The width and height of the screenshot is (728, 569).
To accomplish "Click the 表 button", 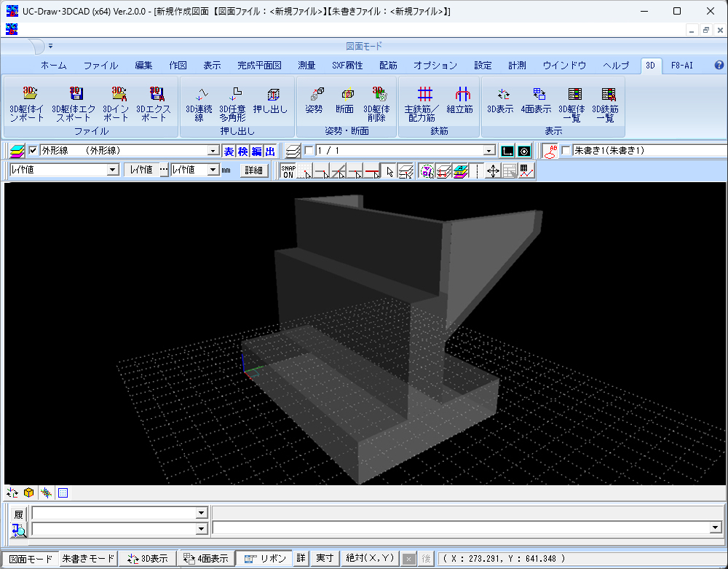I will (229, 151).
